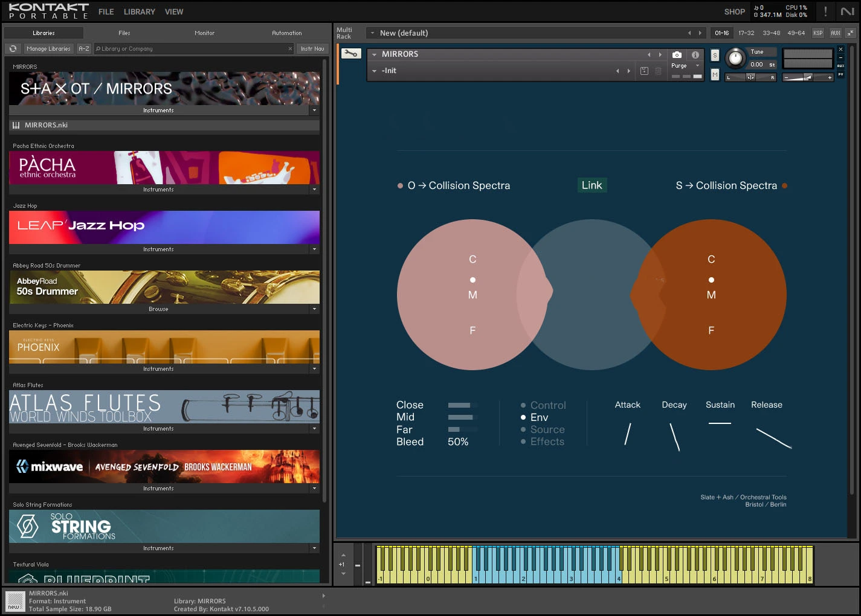
Task: Open the Purge dropdown menu
Action: click(x=686, y=65)
